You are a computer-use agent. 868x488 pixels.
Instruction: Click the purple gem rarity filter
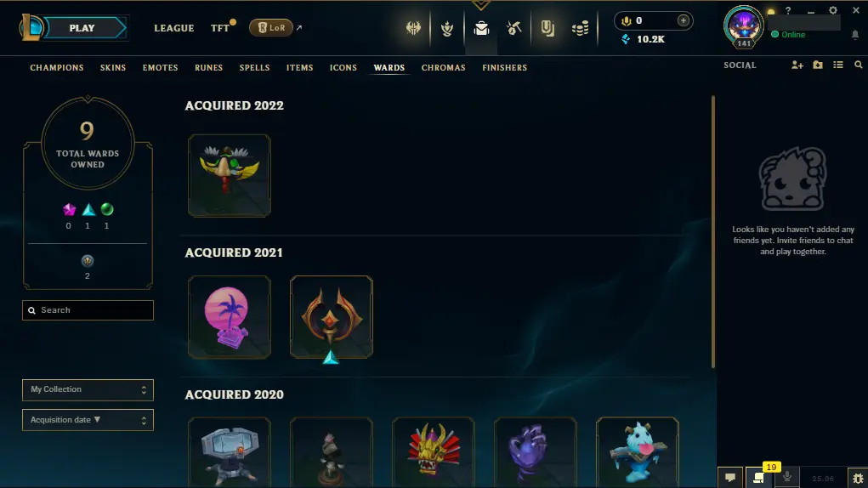[x=69, y=210]
